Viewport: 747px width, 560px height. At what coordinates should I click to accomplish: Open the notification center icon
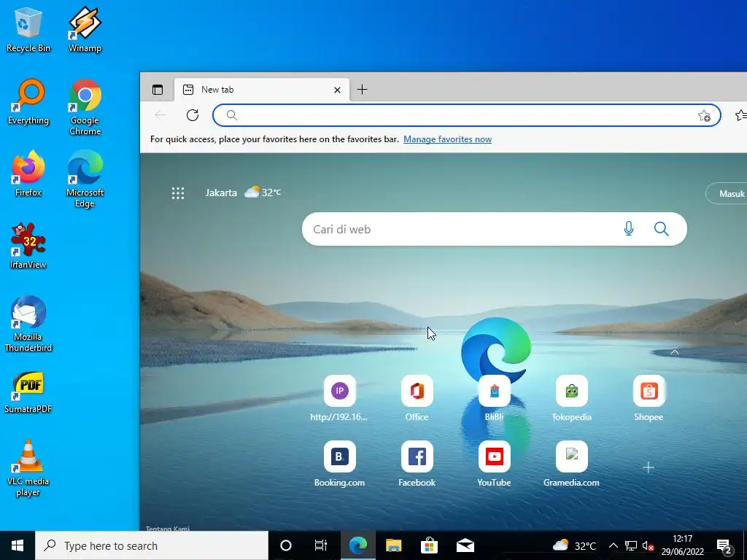[724, 546]
